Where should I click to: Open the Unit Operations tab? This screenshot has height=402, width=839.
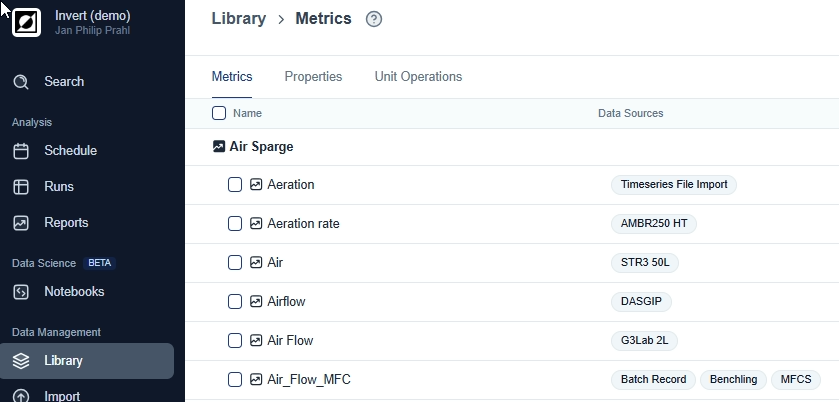coord(418,77)
